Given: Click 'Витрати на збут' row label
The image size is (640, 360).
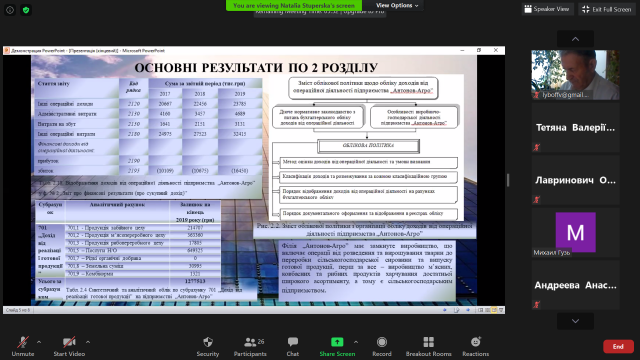Looking at the screenshot, I should click(57, 124).
